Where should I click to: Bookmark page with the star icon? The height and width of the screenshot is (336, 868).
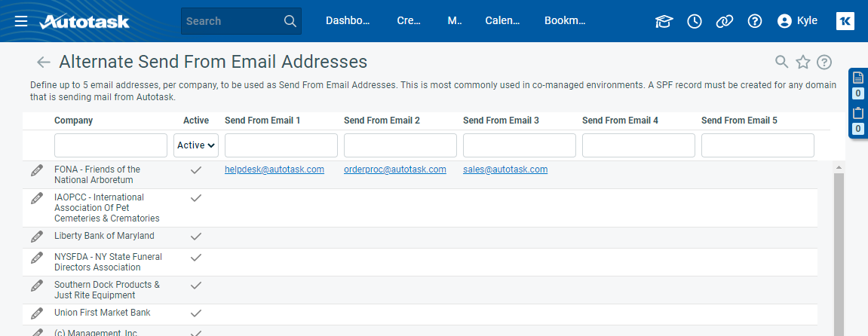[x=803, y=62]
